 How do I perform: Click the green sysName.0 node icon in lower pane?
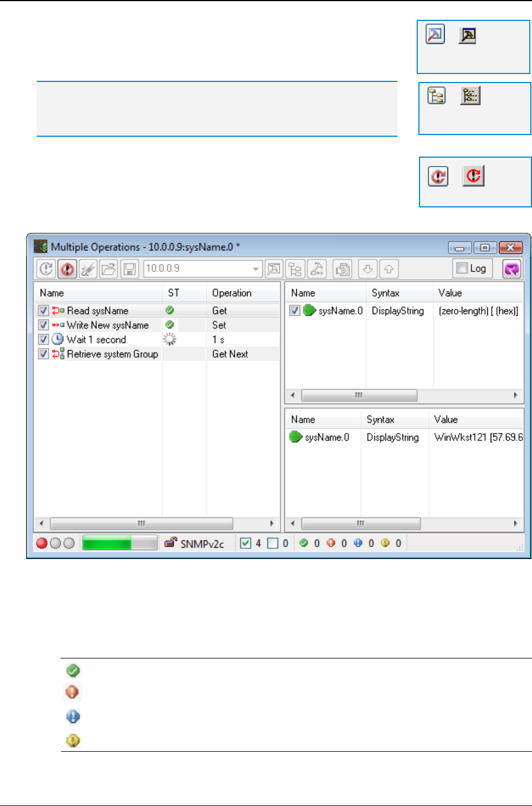pos(295,437)
